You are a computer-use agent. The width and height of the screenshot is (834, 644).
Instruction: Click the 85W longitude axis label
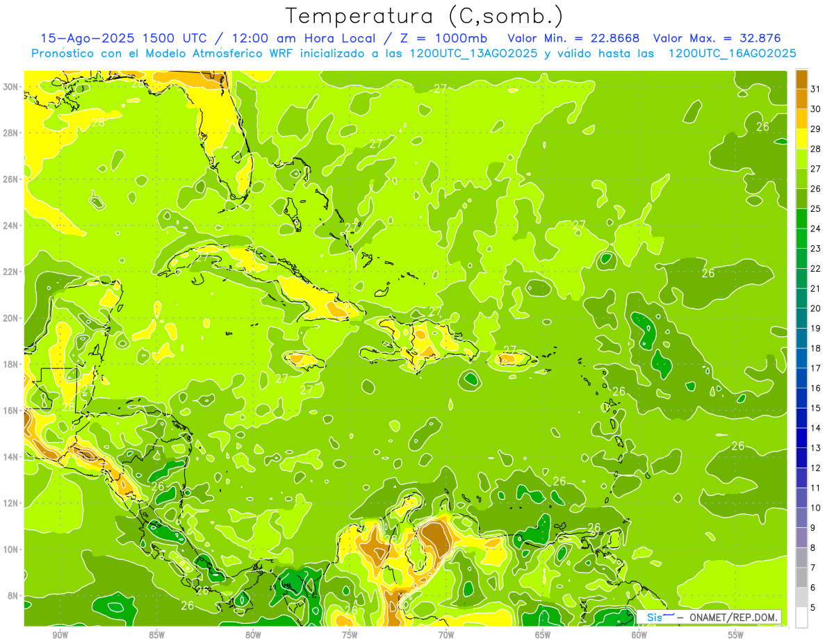(156, 635)
